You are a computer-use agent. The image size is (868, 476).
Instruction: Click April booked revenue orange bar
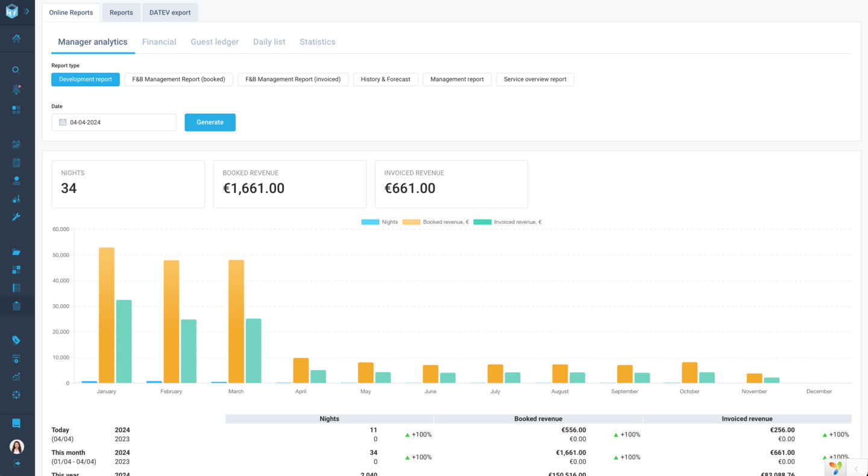pyautogui.click(x=301, y=370)
